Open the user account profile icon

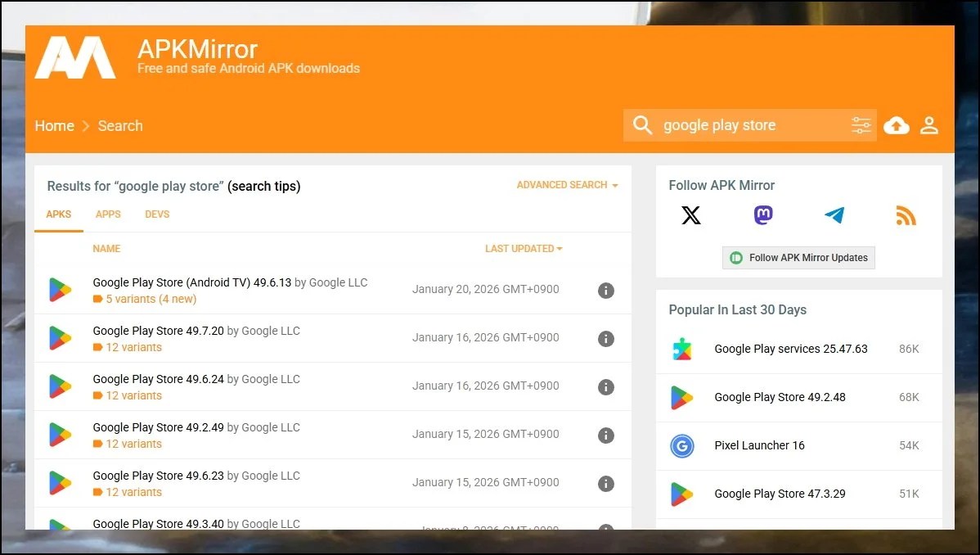click(x=928, y=125)
